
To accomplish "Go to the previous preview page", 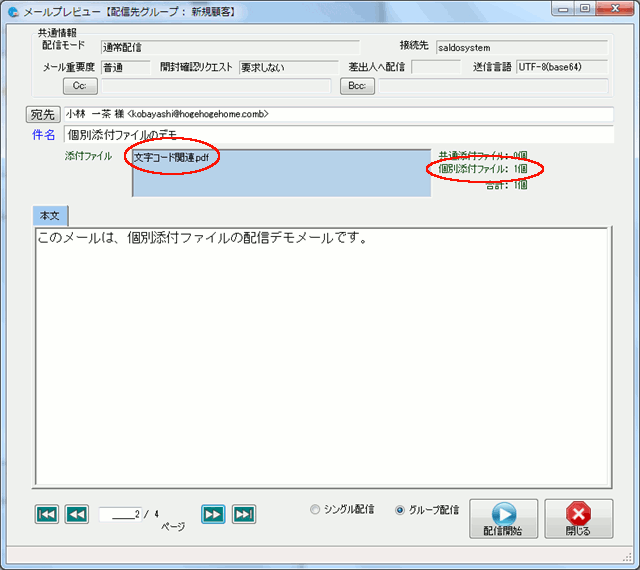I will (76, 514).
